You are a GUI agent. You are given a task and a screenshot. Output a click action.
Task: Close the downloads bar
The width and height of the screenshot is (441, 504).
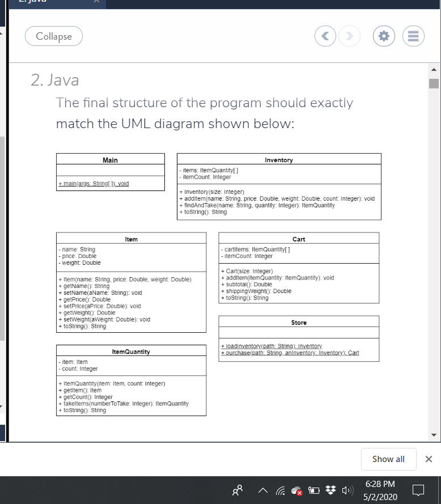(x=429, y=459)
